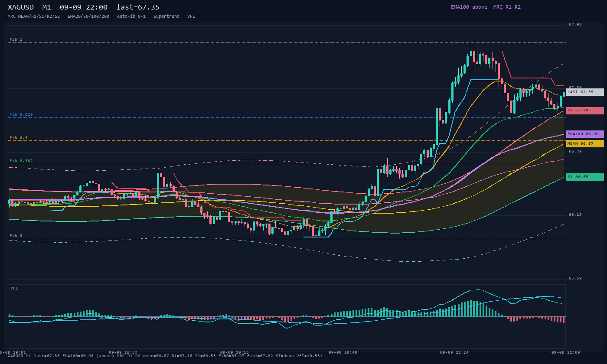Click the VFI label in the top indicator list
Viewport: 607px width, 364px height.
(x=191, y=16)
